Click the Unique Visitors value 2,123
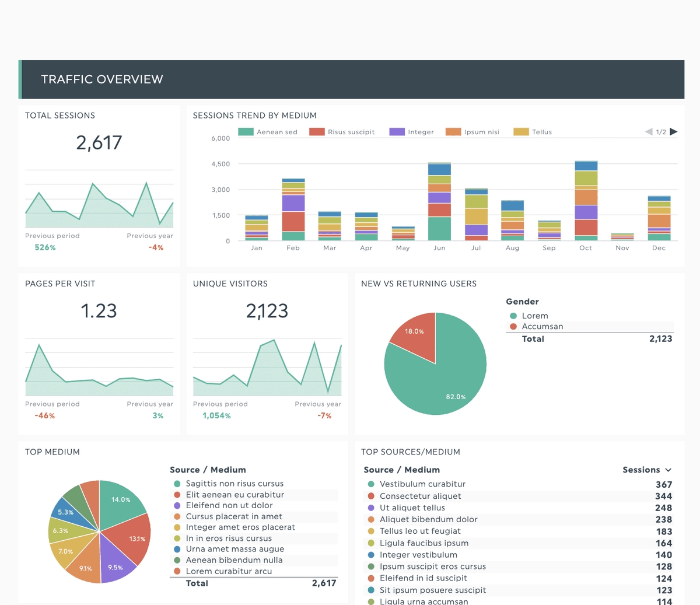700x605 pixels. (x=267, y=311)
